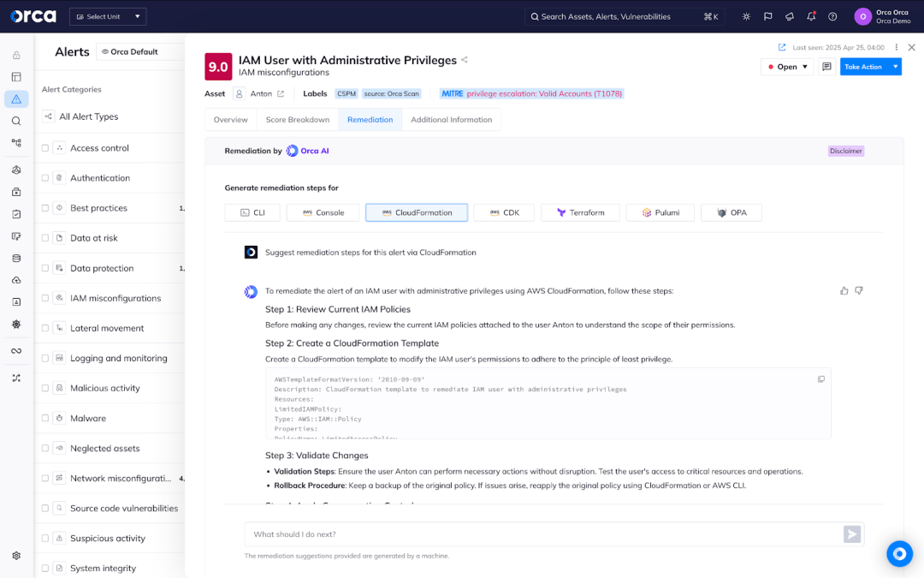Open the Additional Information tab
924x578 pixels.
pos(452,120)
